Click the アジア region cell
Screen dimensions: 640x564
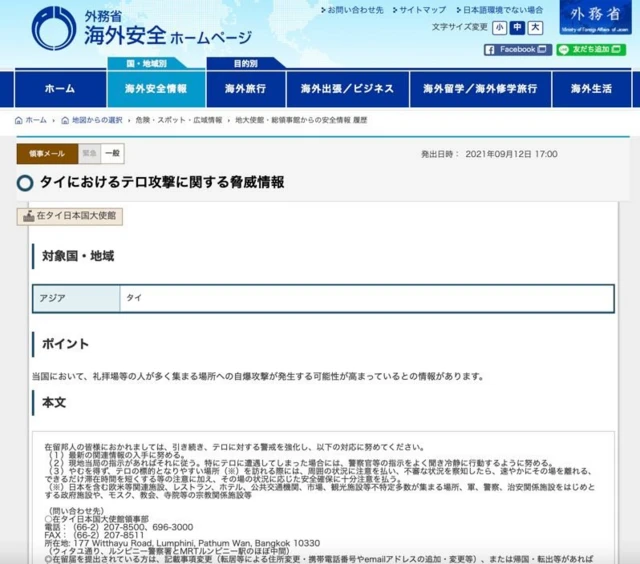76,298
